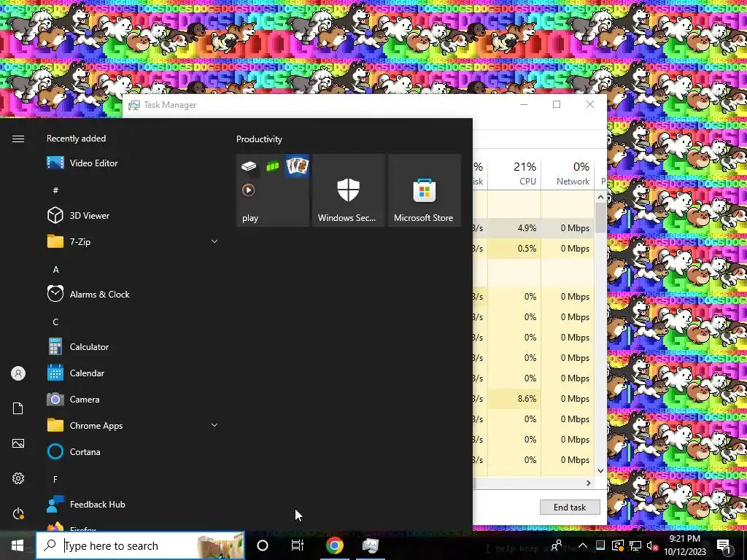Screen dimensions: 747x560
Task: Click the Cortana circle on the taskbar
Action: pyautogui.click(x=263, y=545)
